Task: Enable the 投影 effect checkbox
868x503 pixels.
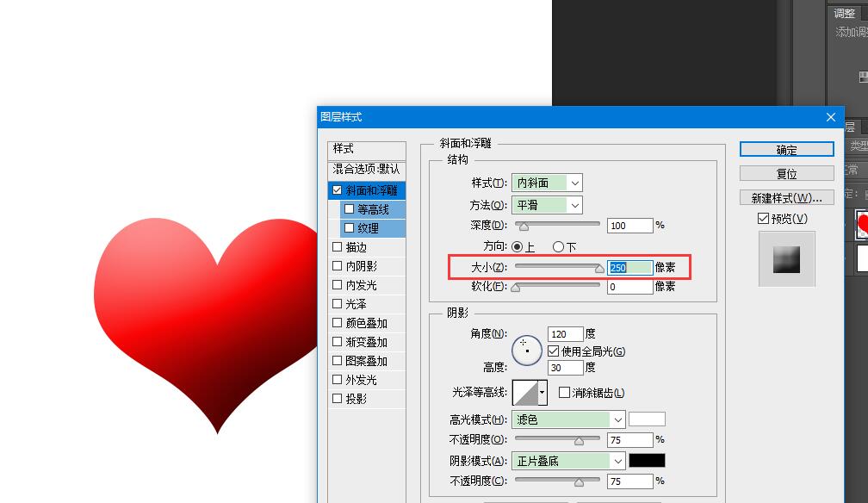Action: pos(338,398)
